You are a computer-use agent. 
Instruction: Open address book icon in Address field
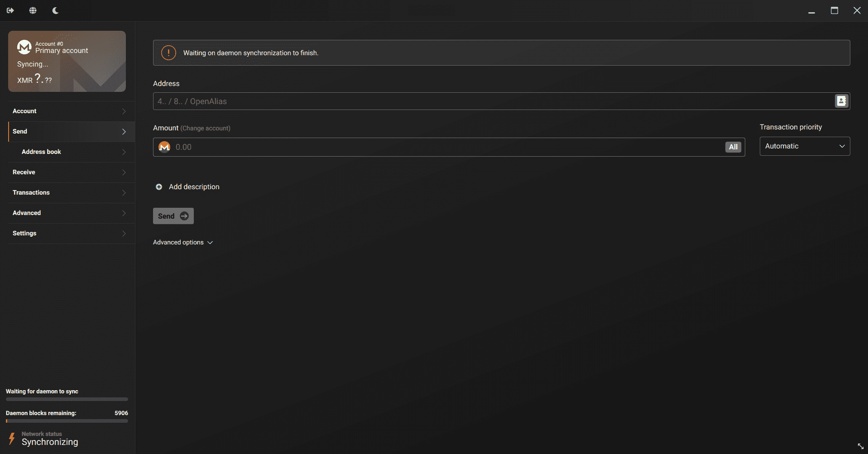(x=841, y=101)
